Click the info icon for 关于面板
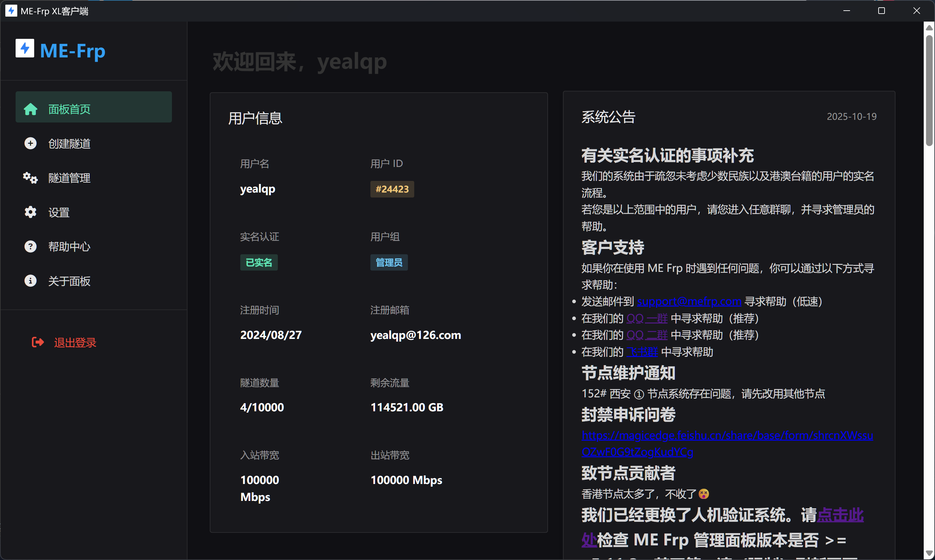This screenshot has height=560, width=935. [x=30, y=281]
